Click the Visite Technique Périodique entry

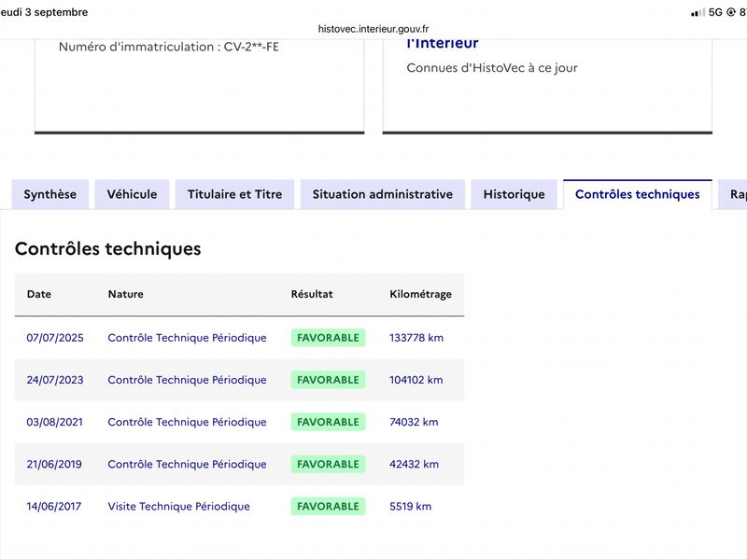178,506
